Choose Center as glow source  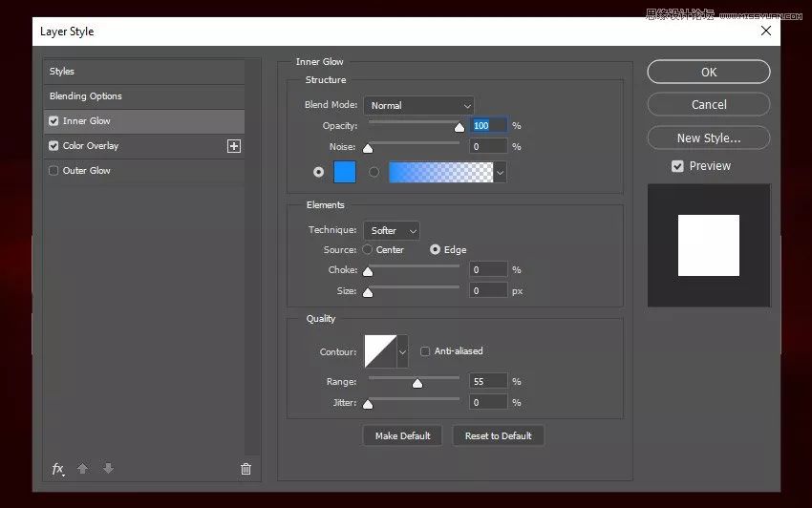coord(368,249)
